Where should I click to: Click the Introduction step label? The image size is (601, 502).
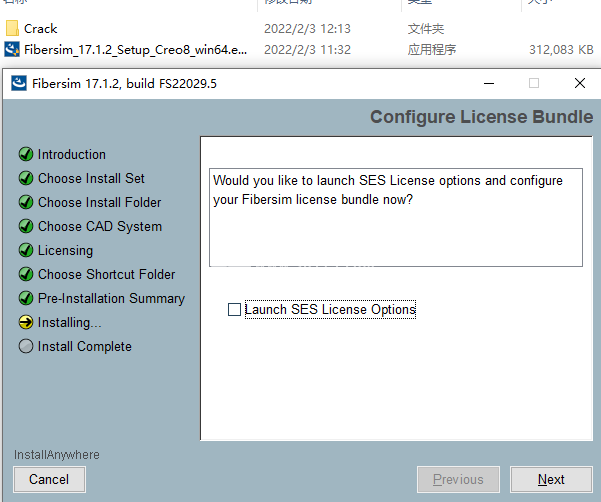72,154
